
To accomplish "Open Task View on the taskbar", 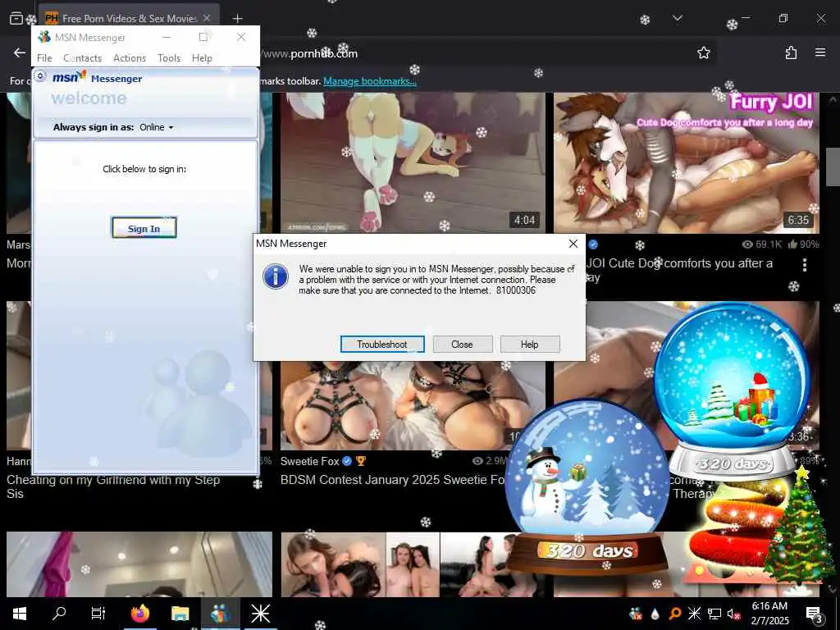I will coord(98,614).
